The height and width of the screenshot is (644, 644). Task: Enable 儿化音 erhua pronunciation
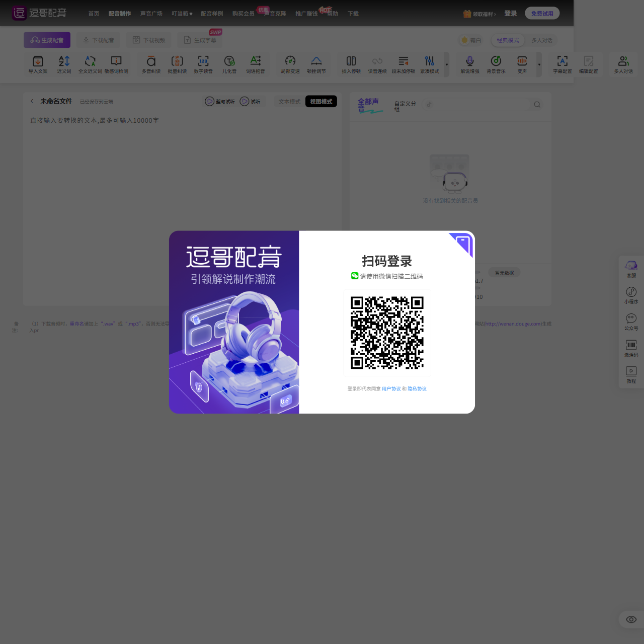point(229,64)
